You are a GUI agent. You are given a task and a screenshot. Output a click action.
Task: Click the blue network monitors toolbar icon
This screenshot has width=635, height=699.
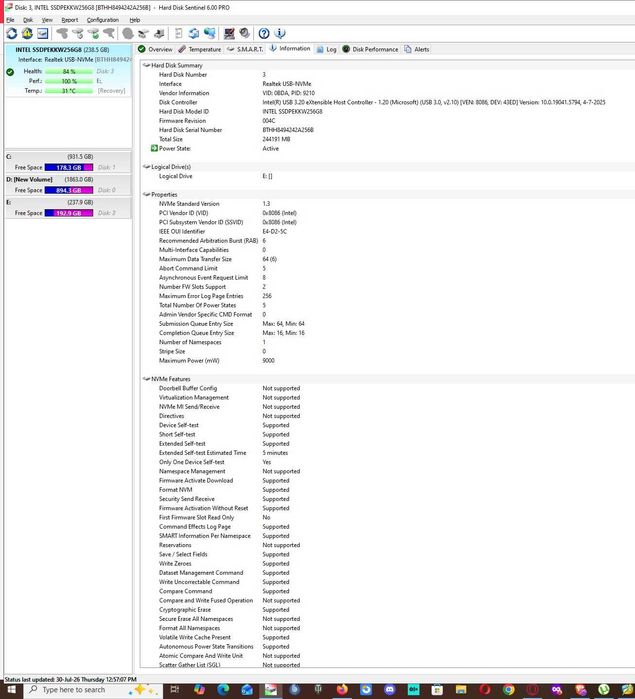pos(209,33)
